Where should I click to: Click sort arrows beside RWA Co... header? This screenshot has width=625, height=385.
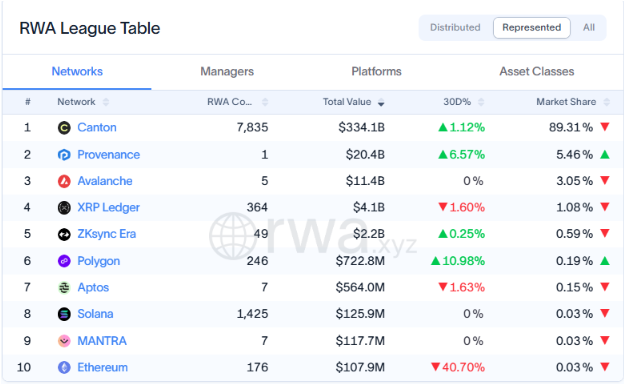(265, 102)
